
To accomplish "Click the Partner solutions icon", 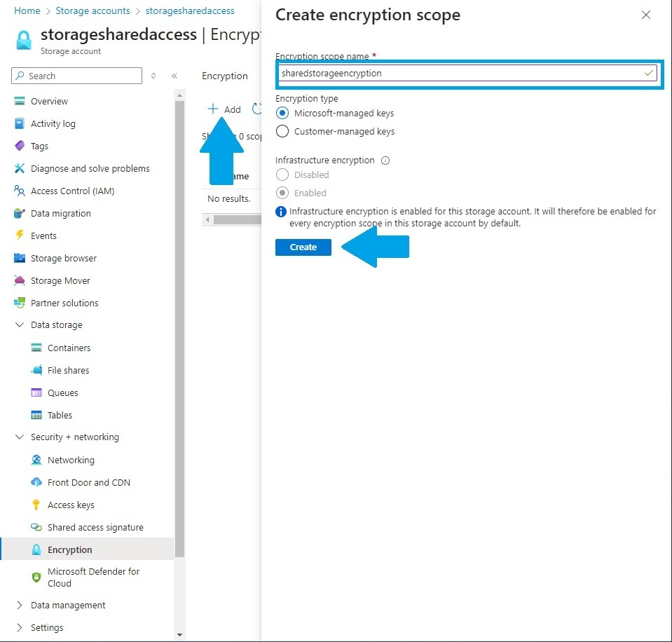I will tap(20, 303).
